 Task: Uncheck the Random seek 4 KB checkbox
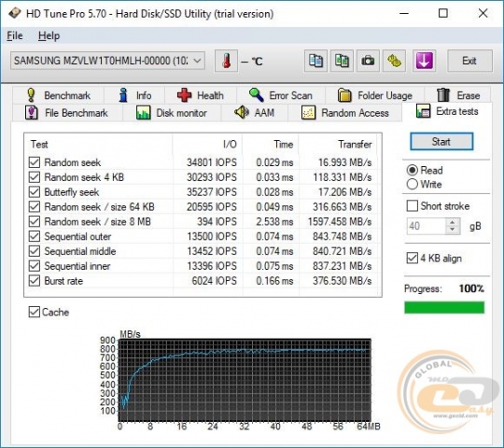35,177
